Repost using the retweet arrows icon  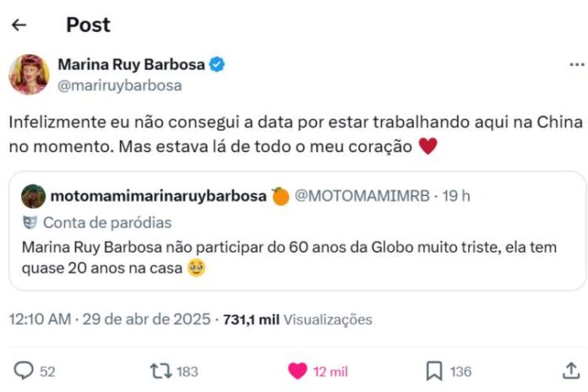[160, 370]
